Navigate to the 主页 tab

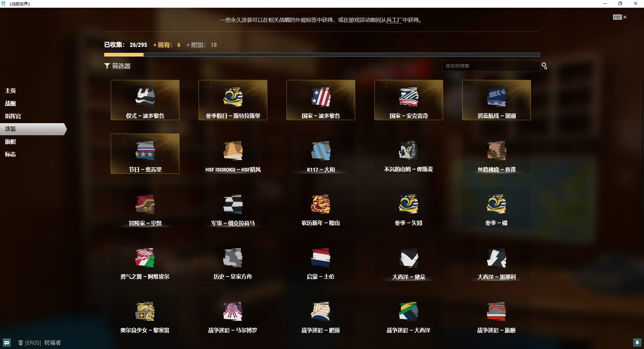(x=10, y=91)
